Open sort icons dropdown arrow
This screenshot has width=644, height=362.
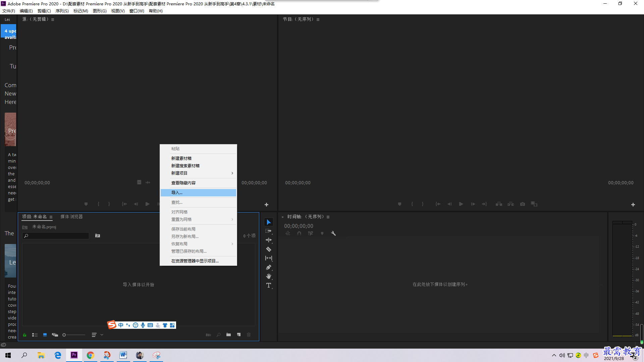(x=102, y=335)
